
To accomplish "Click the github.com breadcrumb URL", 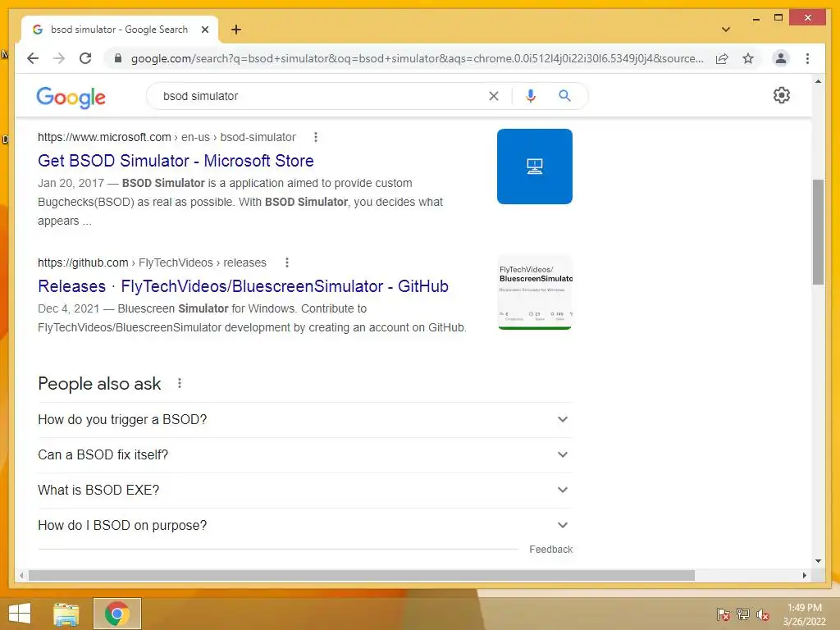I will (152, 262).
